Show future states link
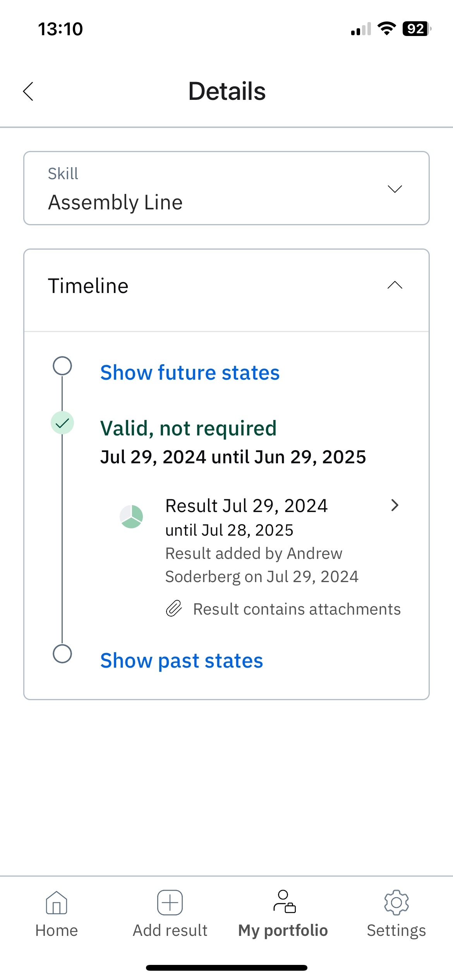453x980 pixels. (x=190, y=373)
